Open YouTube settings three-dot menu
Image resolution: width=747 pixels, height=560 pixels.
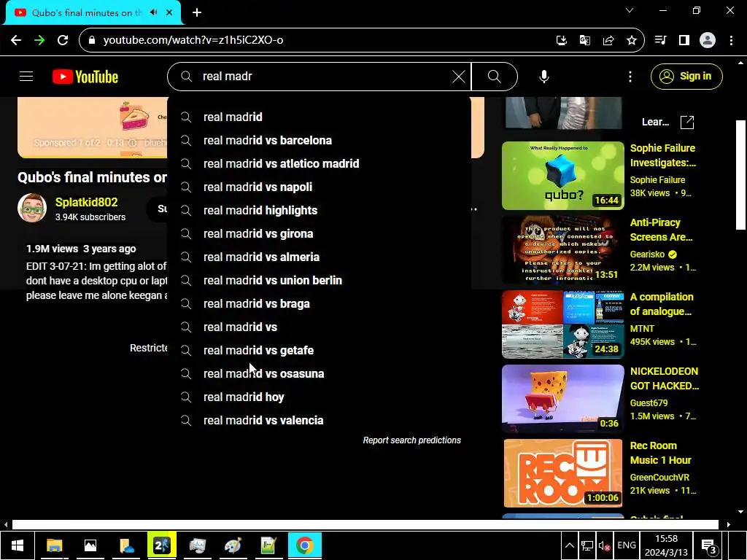[630, 76]
